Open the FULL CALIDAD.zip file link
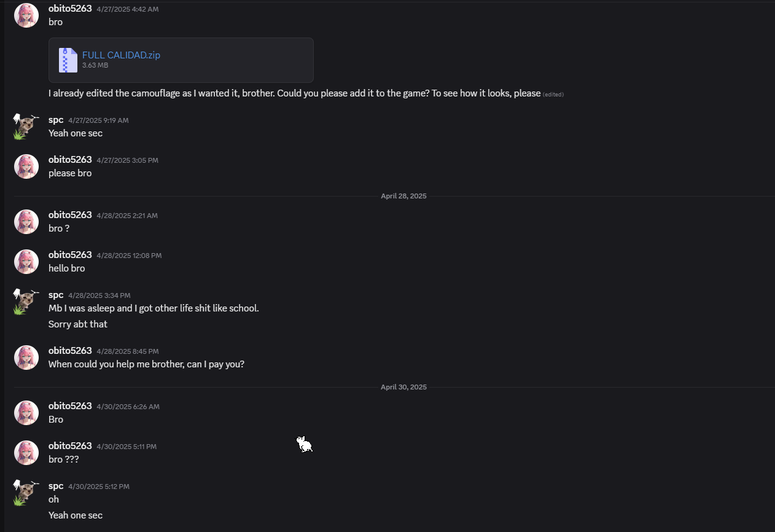The image size is (775, 532). [121, 55]
